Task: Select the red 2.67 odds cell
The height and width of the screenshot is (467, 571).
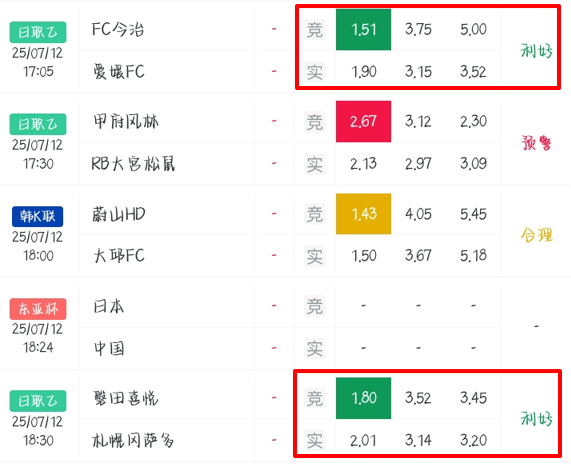Action: [x=363, y=121]
